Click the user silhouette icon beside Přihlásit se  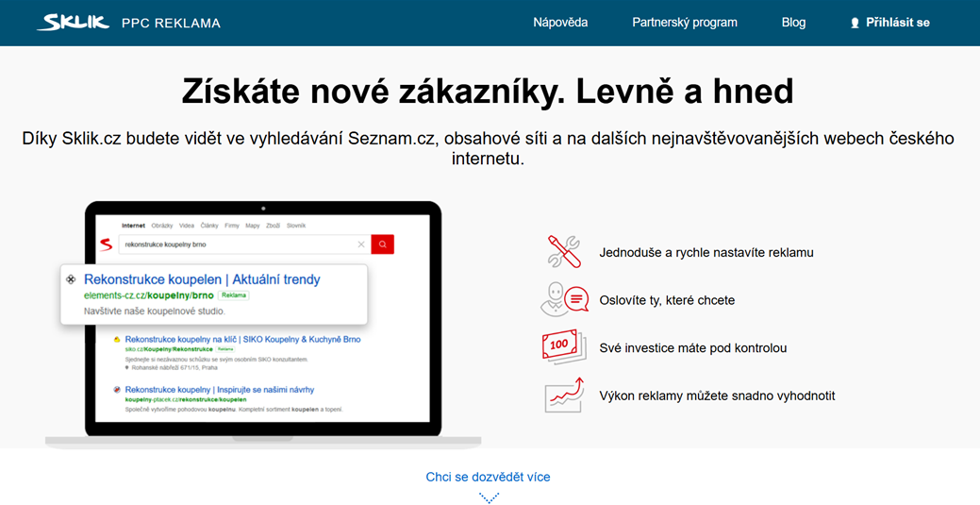(855, 24)
